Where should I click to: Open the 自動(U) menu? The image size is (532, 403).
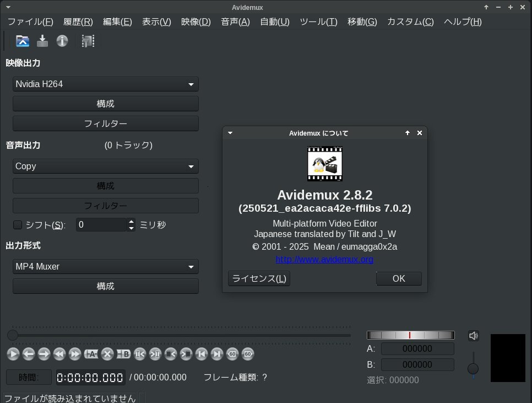(274, 22)
